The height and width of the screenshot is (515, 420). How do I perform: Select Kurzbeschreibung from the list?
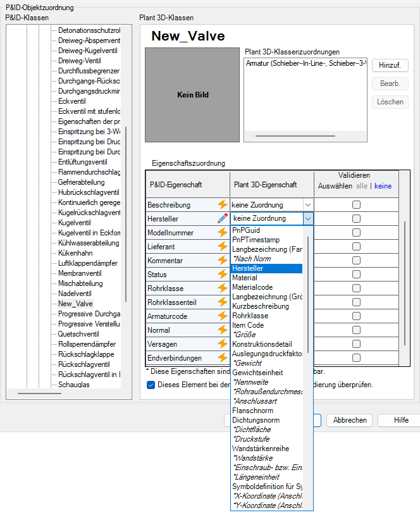point(266,306)
